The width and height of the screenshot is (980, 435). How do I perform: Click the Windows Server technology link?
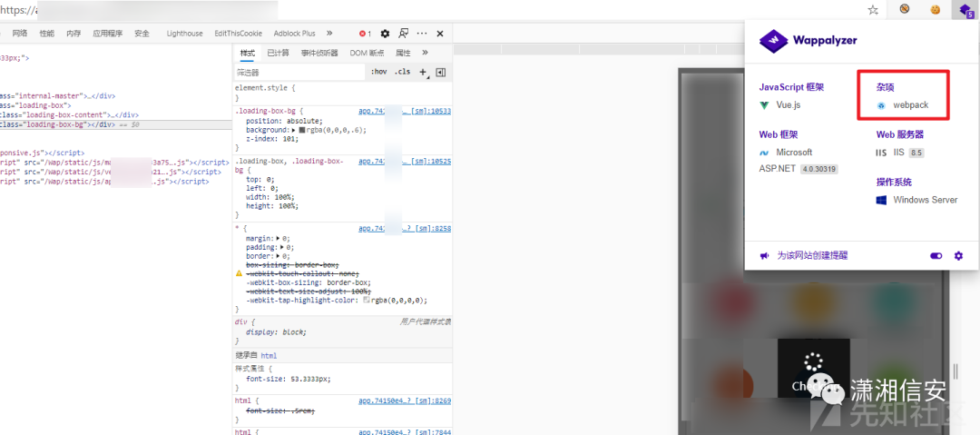click(x=925, y=201)
